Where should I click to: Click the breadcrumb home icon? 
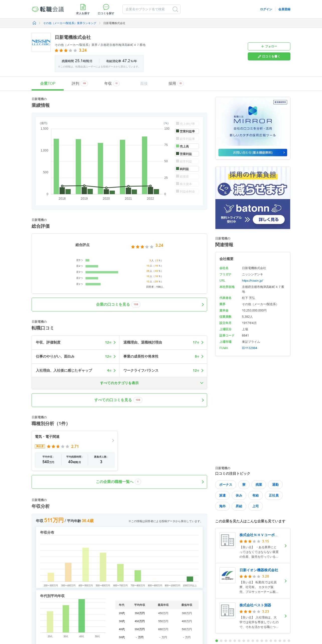tap(34, 23)
